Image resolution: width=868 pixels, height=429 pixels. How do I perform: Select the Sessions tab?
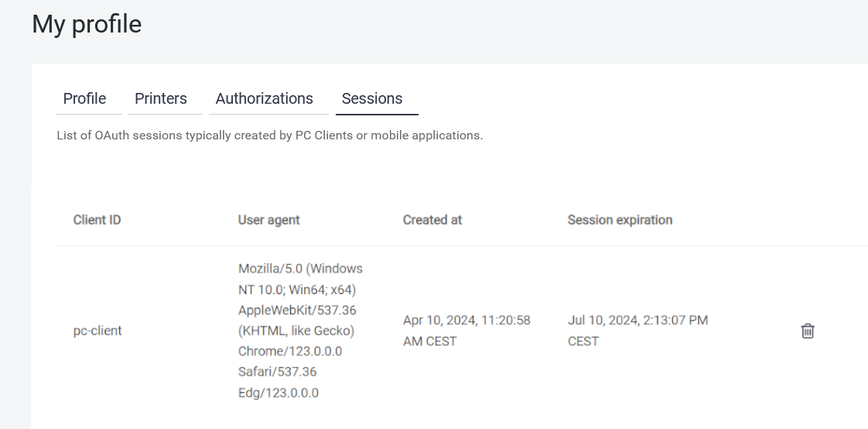pyautogui.click(x=372, y=98)
